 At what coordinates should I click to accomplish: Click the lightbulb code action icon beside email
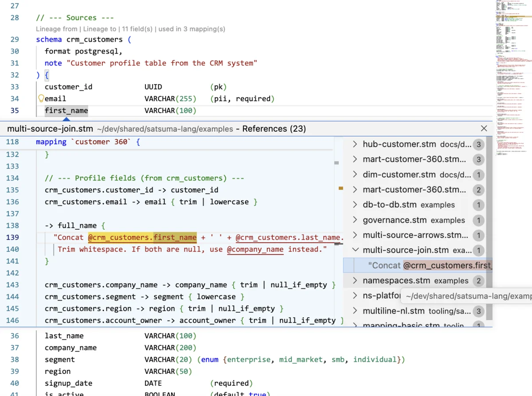(41, 99)
